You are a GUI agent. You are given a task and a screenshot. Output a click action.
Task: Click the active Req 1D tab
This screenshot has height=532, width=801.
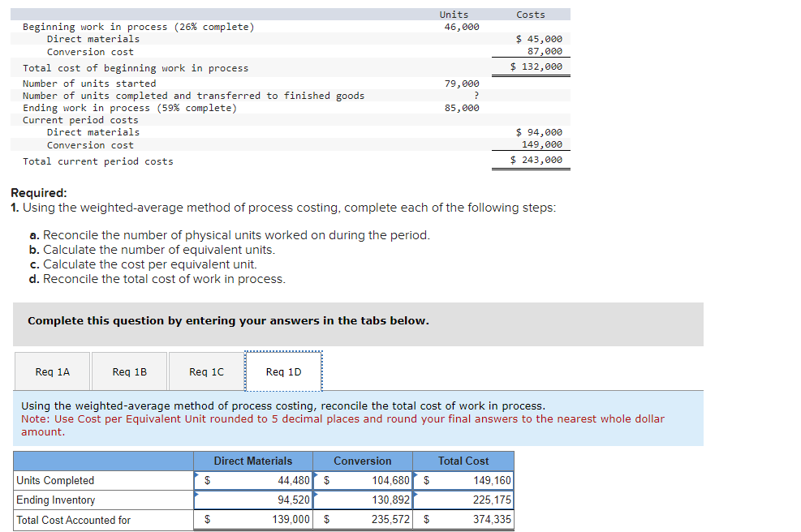(x=282, y=371)
